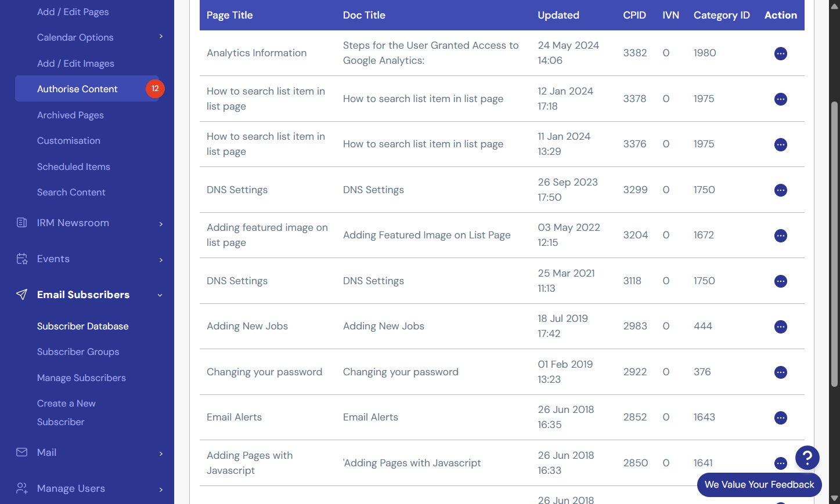This screenshot has height=504, width=840.
Task: Open action menu for CPID 3376 row
Action: click(781, 144)
